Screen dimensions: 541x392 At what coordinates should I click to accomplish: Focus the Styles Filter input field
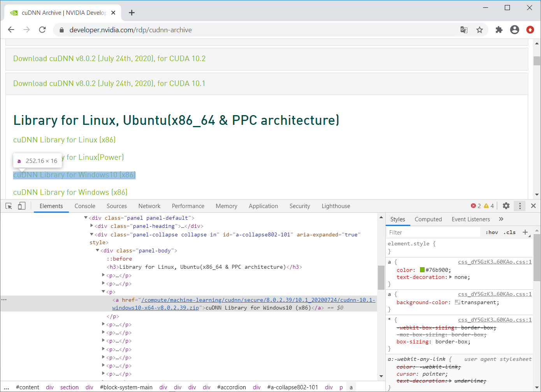point(433,232)
